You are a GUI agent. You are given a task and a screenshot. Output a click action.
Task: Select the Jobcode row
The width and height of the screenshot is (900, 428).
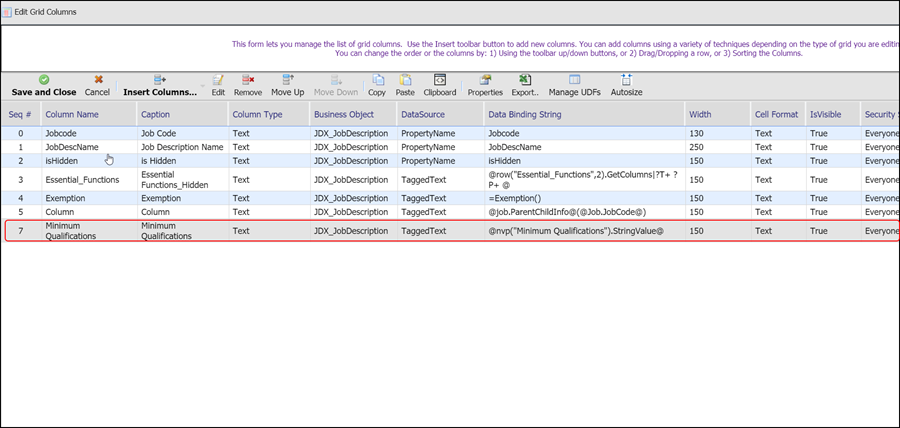pyautogui.click(x=62, y=134)
